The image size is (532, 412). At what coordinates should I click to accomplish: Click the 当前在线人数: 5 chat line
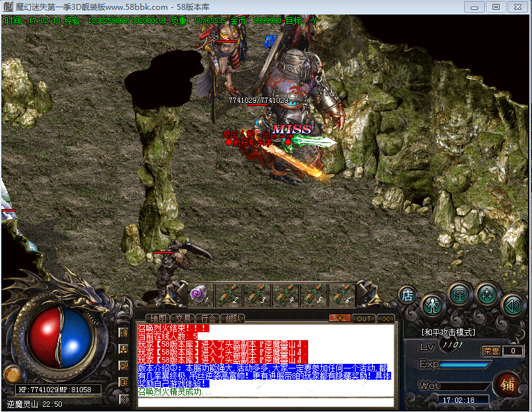pos(168,336)
